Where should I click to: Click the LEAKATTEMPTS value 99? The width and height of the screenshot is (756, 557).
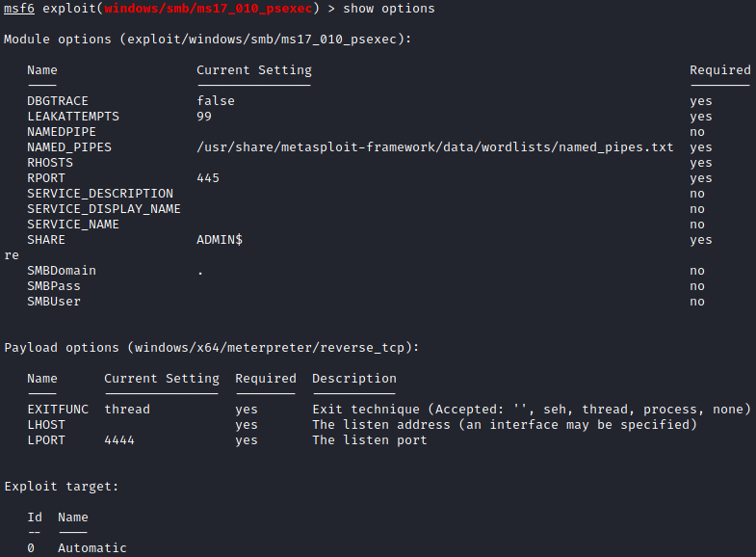(x=204, y=117)
